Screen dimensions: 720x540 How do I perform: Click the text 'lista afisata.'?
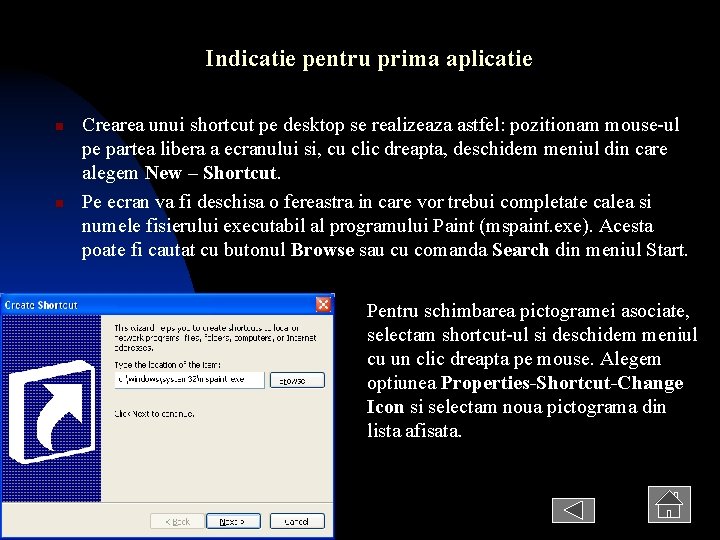414,431
